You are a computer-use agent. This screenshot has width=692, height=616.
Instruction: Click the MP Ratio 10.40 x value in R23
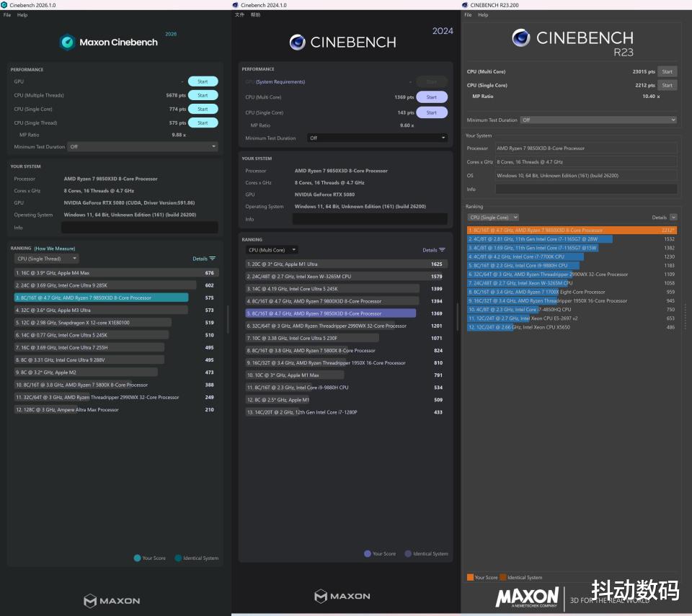651,97
